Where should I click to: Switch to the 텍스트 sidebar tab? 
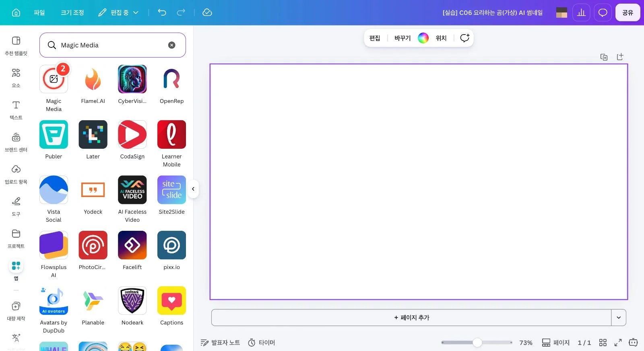[16, 110]
